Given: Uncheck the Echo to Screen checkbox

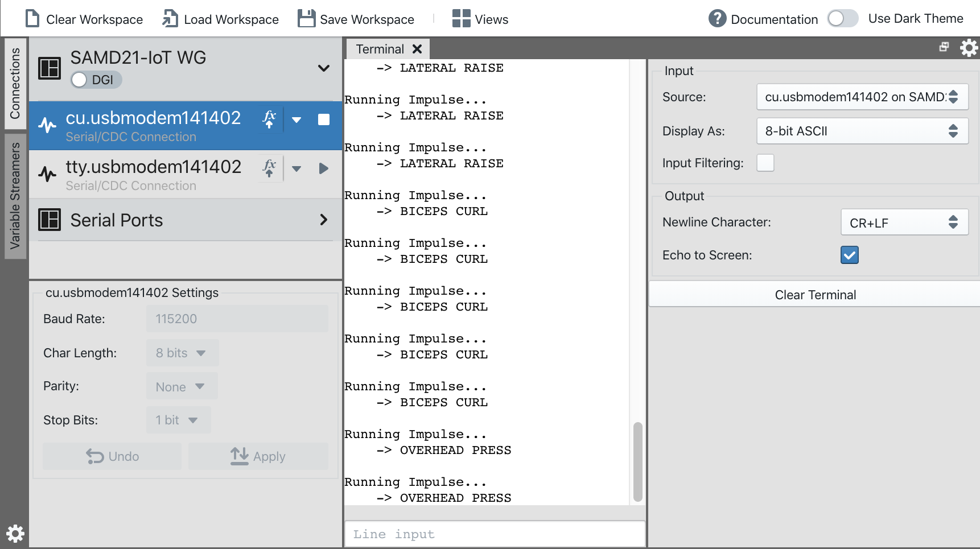Looking at the screenshot, I should tap(849, 255).
